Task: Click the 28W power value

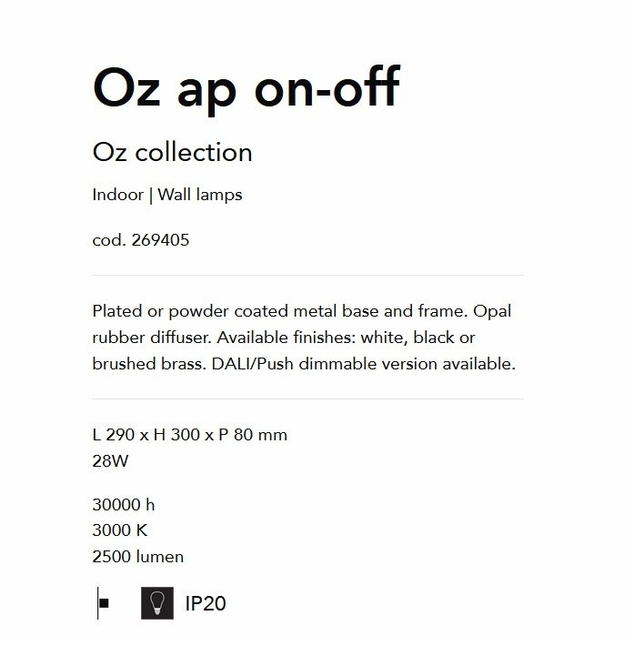Action: [110, 461]
